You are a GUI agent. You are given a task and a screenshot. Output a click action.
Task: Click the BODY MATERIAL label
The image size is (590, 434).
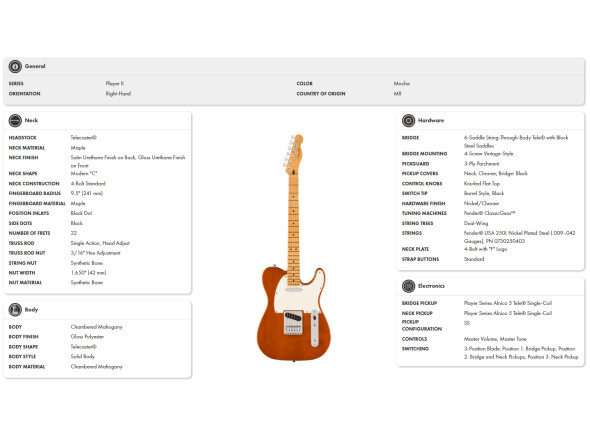pyautogui.click(x=27, y=367)
